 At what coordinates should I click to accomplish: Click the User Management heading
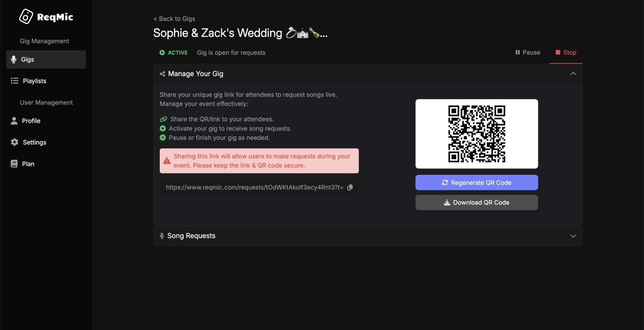[46, 102]
